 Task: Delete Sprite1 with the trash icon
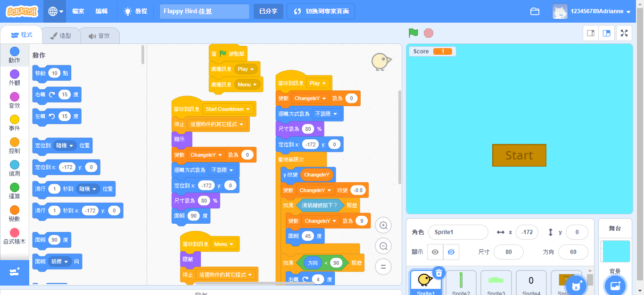(x=438, y=273)
